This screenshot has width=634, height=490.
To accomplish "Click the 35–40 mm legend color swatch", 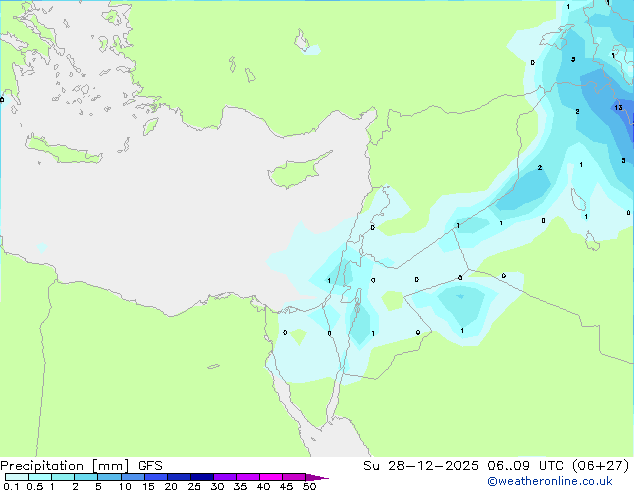I will (x=248, y=477).
